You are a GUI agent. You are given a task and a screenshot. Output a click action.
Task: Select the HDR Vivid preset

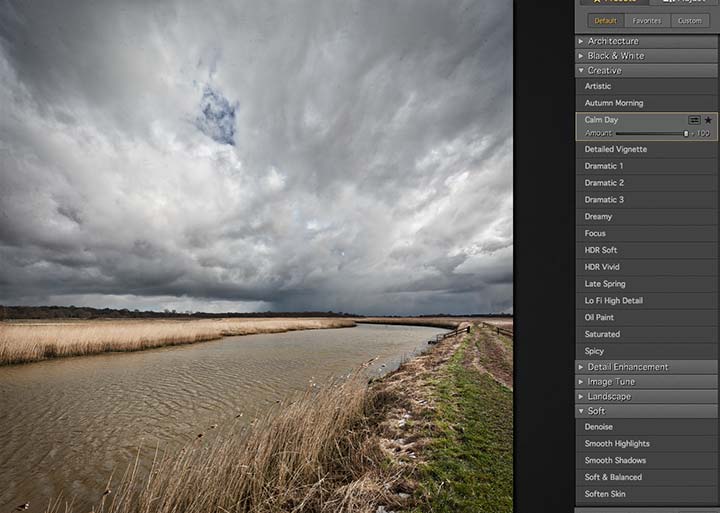pyautogui.click(x=646, y=267)
